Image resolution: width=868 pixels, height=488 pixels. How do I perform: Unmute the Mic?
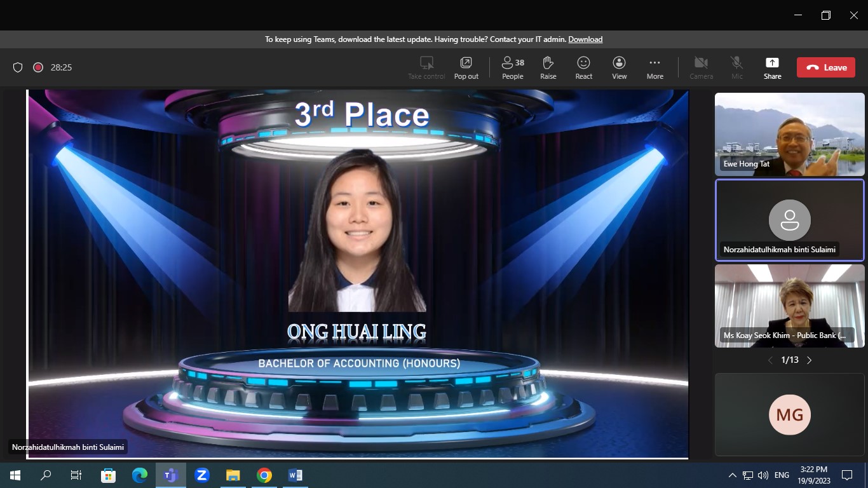(x=736, y=63)
